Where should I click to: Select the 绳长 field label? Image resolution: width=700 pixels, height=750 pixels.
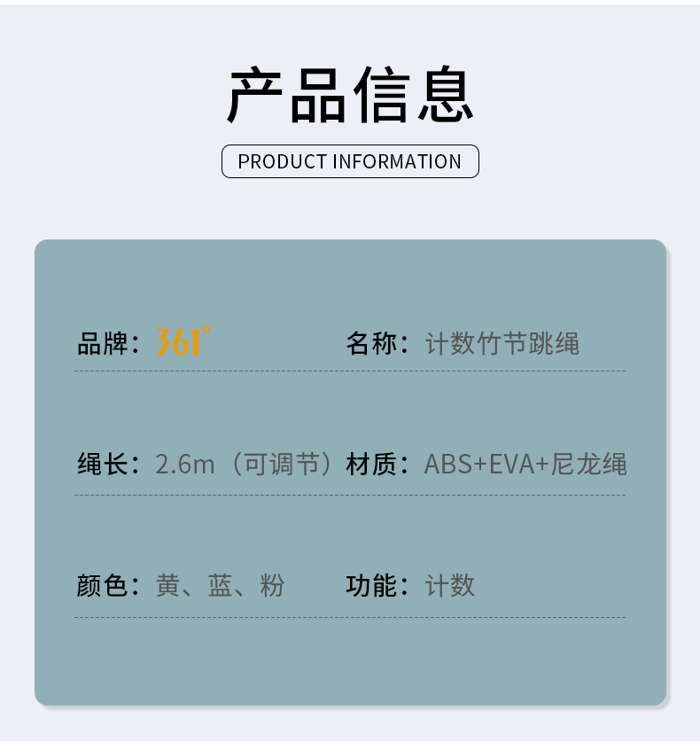pos(103,464)
